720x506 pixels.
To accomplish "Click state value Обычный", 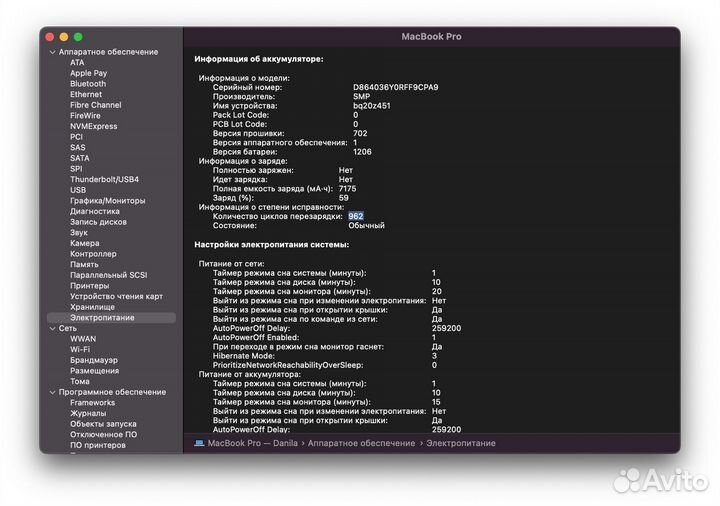I will click(x=366, y=225).
